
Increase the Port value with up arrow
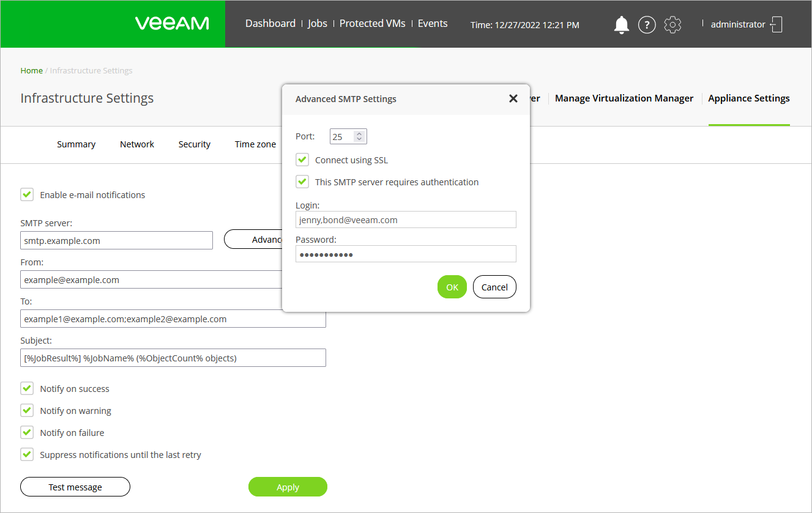click(360, 133)
